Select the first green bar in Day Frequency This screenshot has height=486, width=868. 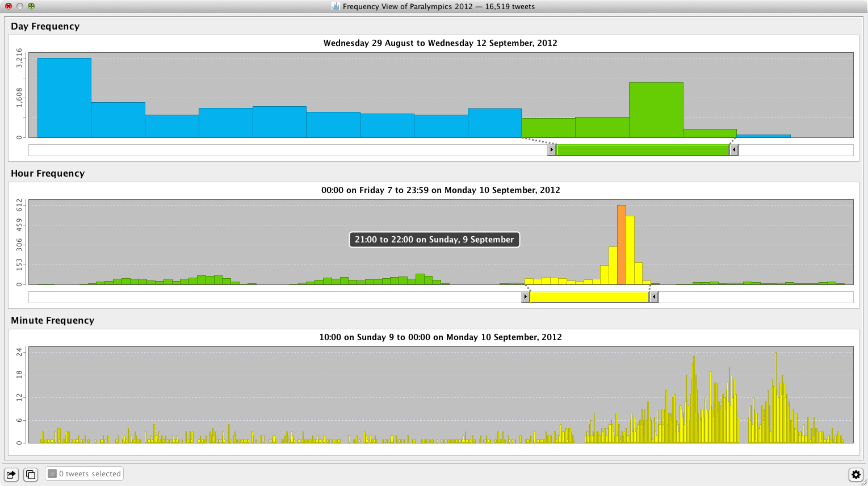548,128
